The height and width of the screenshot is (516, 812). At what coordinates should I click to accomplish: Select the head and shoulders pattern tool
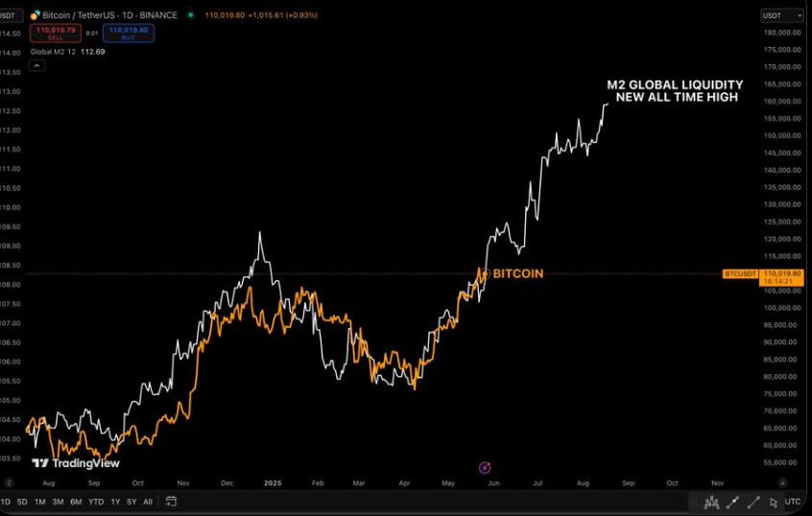click(x=711, y=502)
